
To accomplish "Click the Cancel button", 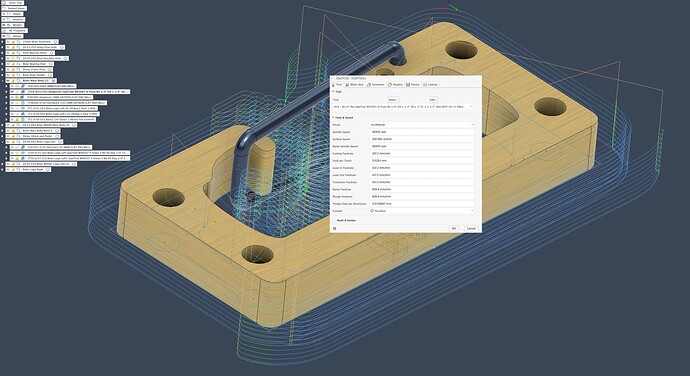I will click(471, 229).
